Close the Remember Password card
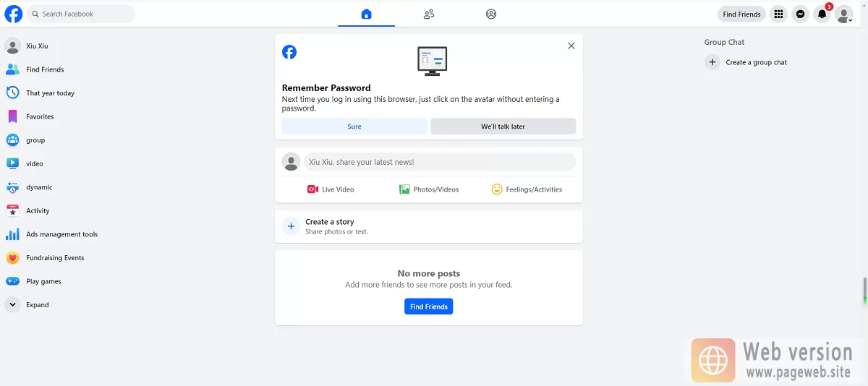 (571, 46)
